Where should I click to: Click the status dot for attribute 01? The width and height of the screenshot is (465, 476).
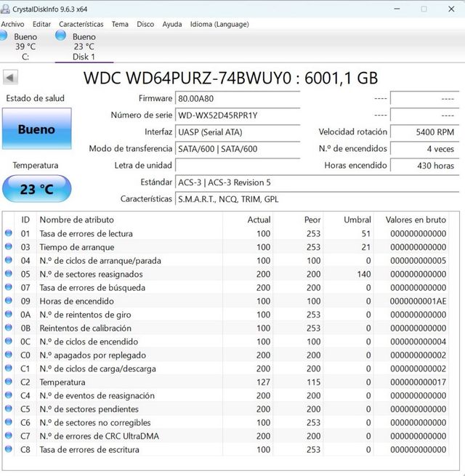(9, 233)
